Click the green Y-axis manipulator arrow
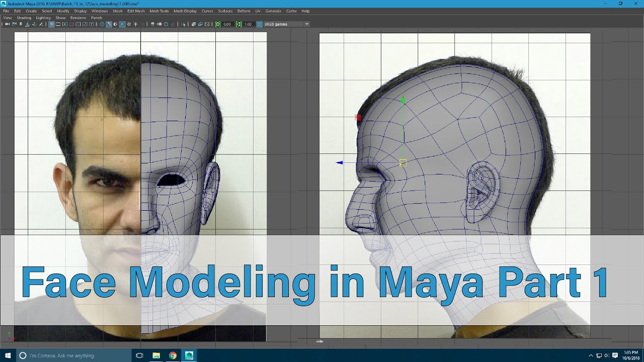Viewport: 644px width, 362px height. [403, 100]
